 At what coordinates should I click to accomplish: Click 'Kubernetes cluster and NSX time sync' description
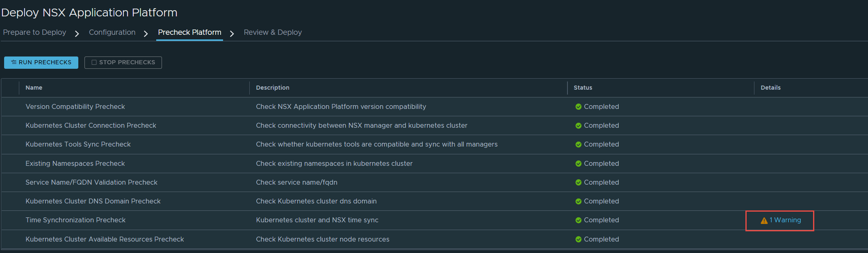317,220
